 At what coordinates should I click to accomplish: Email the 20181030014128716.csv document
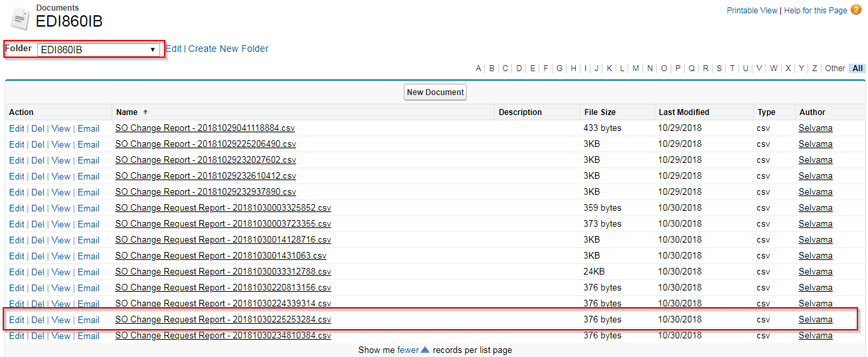click(88, 240)
